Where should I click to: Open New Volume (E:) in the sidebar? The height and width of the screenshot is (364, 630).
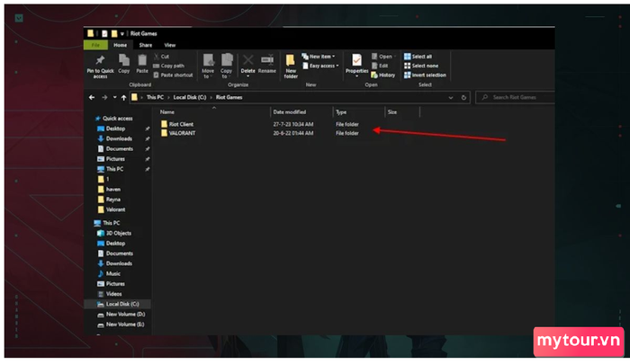(x=121, y=324)
